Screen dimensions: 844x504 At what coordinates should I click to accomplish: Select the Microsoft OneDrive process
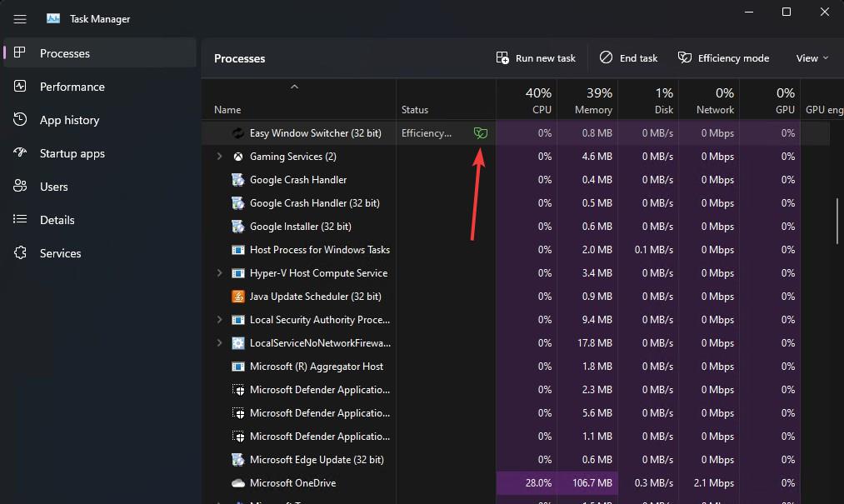292,483
